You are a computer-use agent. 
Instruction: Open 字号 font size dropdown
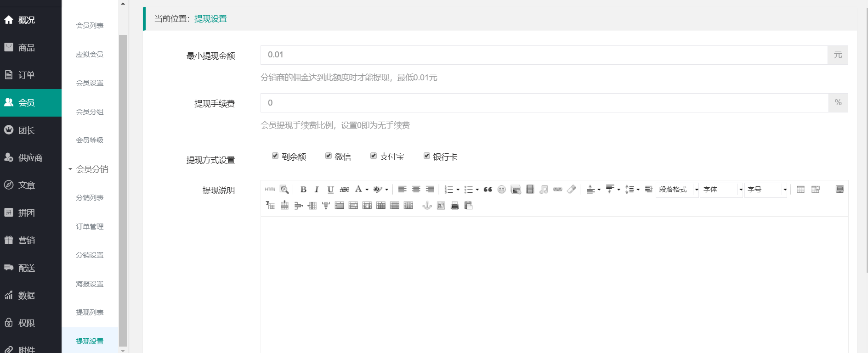click(766, 189)
